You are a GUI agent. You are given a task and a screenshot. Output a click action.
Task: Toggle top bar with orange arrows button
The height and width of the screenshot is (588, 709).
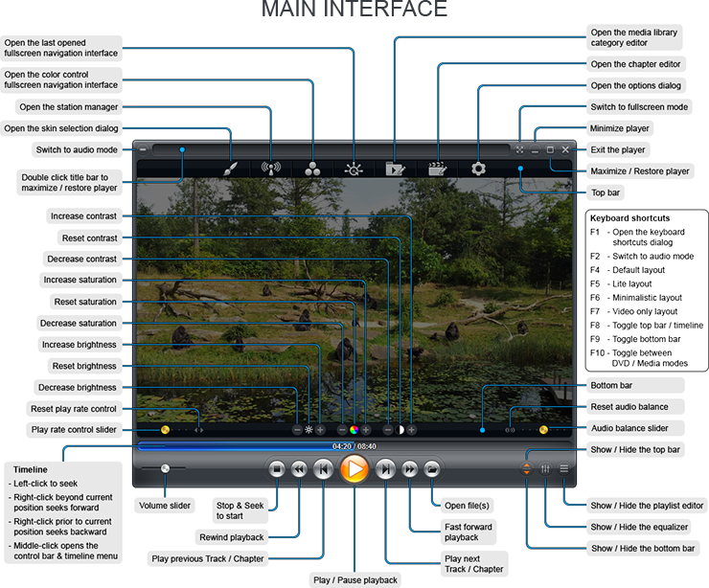coord(526,469)
